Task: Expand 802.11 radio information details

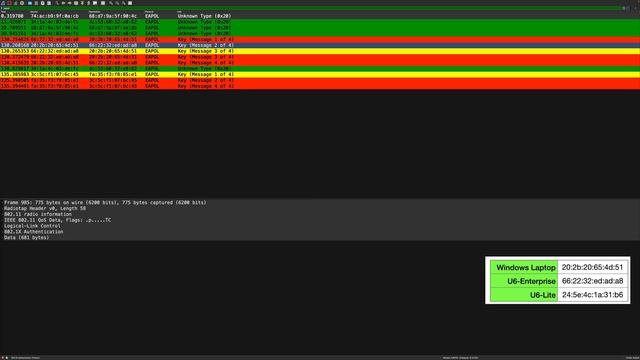Action: (320, 214)
